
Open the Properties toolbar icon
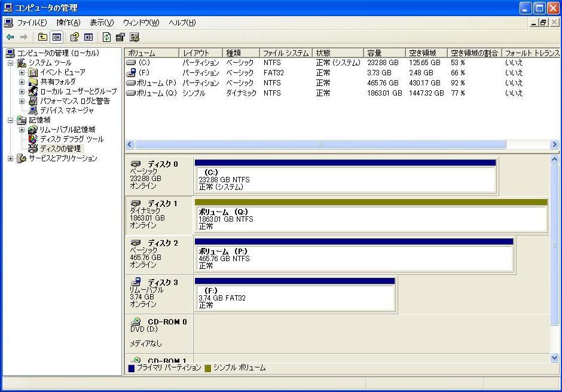74,37
